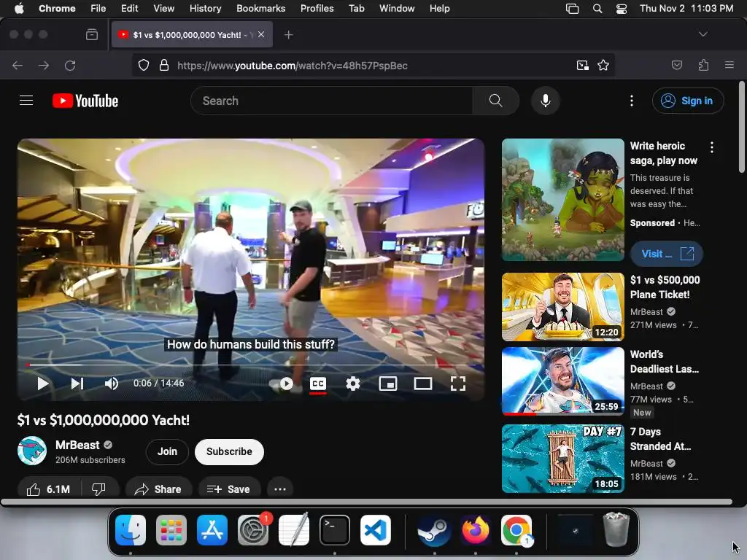
Task: Enable miniplayer mode
Action: pyautogui.click(x=388, y=384)
